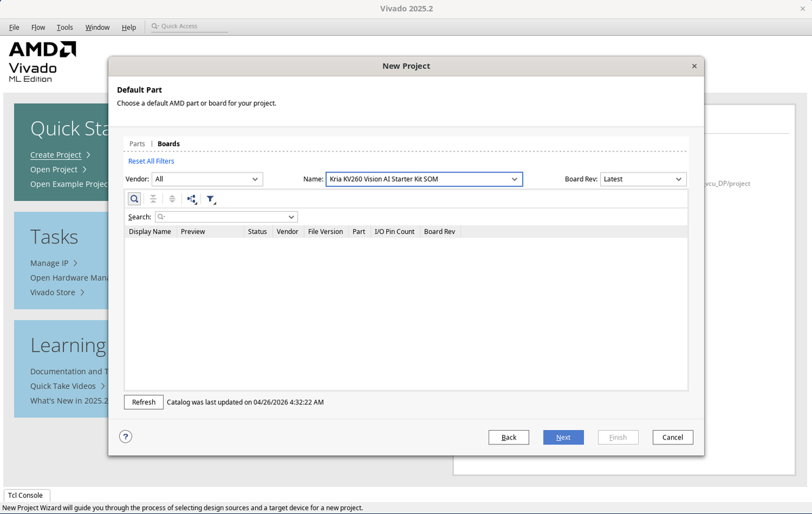Screen dimensions: 812x514
Task: Open the Tools menu
Action: 65,27
